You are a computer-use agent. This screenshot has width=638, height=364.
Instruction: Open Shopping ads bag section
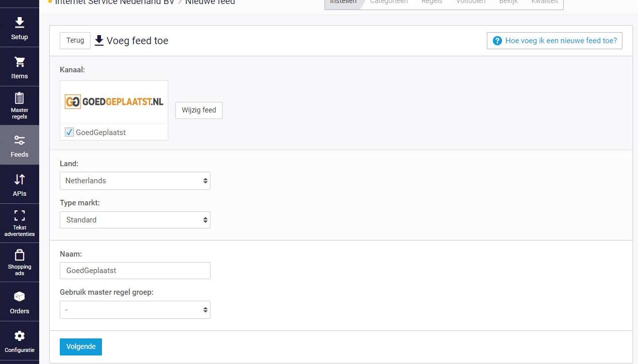coord(20,263)
